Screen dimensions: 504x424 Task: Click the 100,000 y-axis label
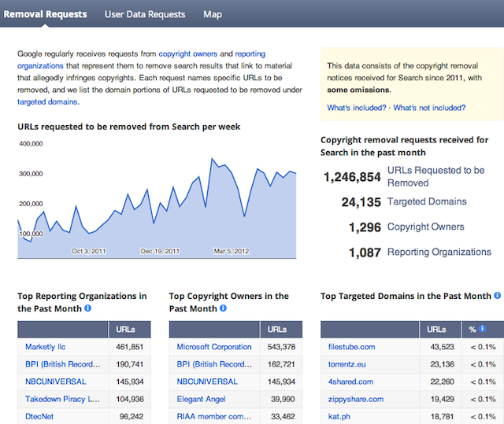[31, 234]
